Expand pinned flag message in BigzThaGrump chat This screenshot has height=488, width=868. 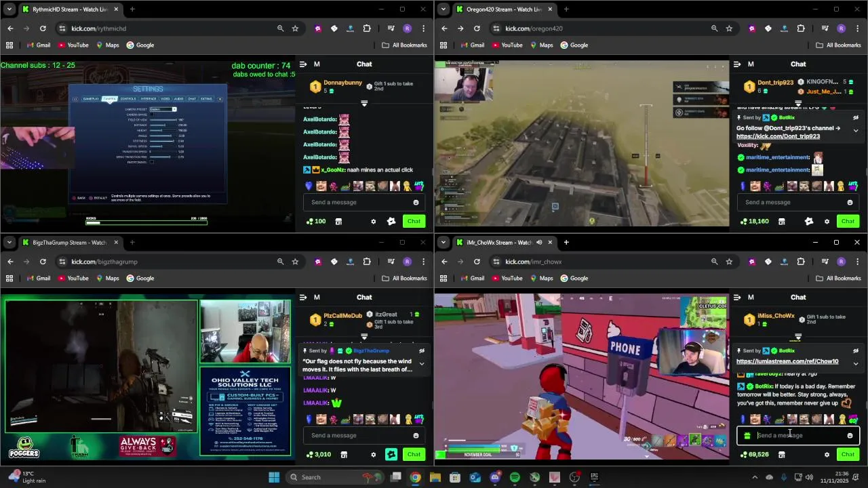coord(422,364)
